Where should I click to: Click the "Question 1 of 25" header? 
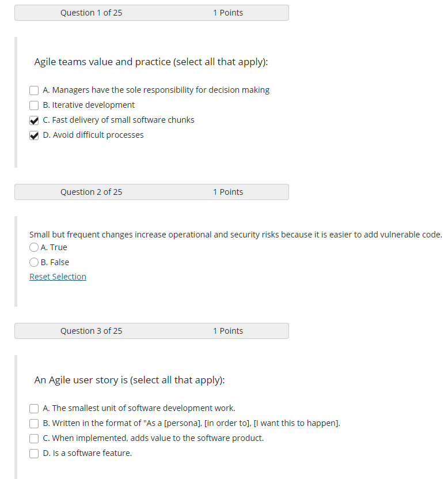(91, 12)
